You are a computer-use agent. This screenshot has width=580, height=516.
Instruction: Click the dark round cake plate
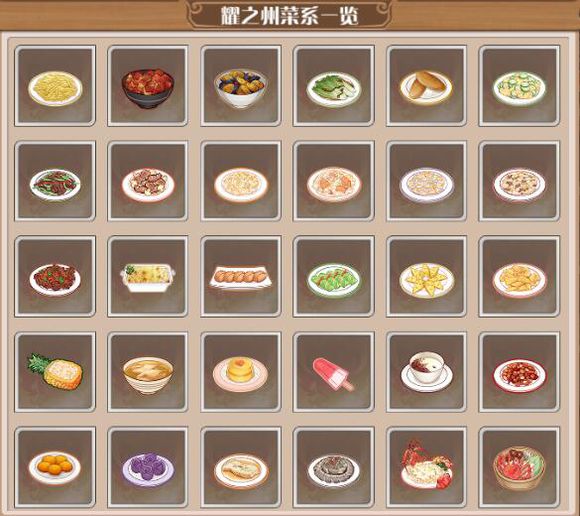334,467
